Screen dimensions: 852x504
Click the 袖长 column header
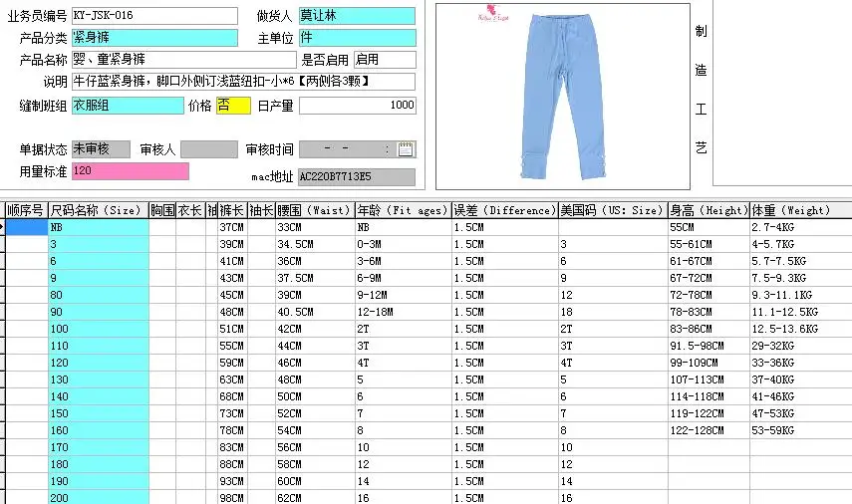point(261,210)
